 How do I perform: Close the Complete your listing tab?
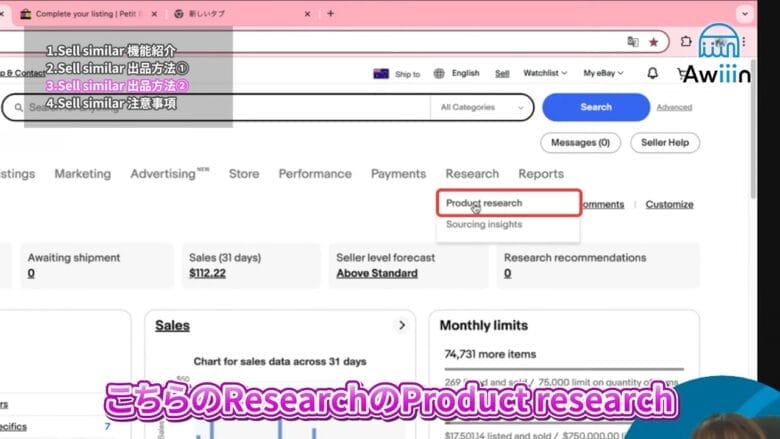pos(154,14)
